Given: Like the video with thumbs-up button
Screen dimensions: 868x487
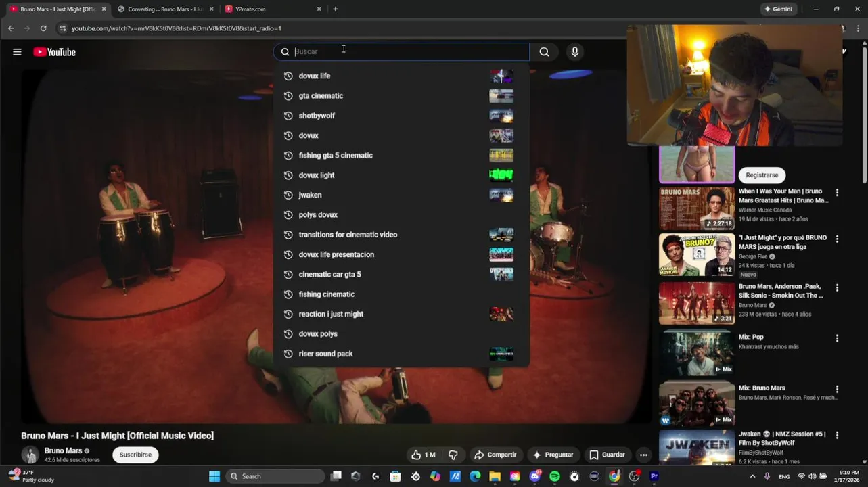Looking at the screenshot, I should (424, 455).
